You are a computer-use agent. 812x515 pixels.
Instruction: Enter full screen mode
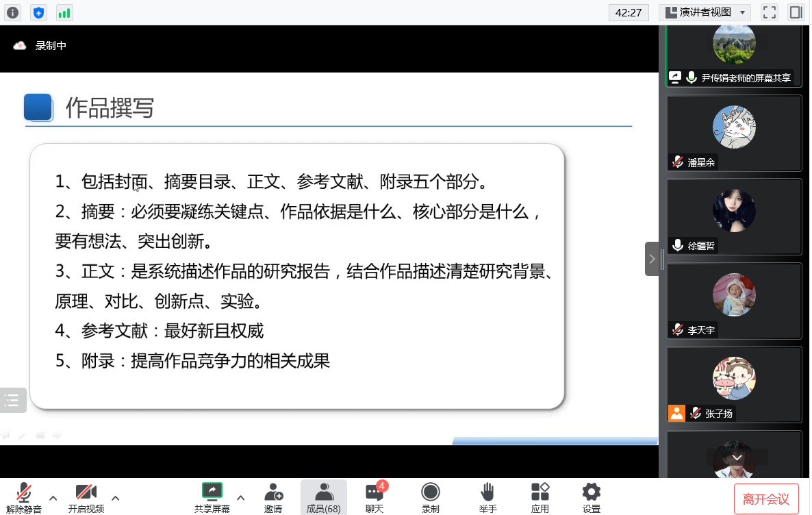click(770, 12)
